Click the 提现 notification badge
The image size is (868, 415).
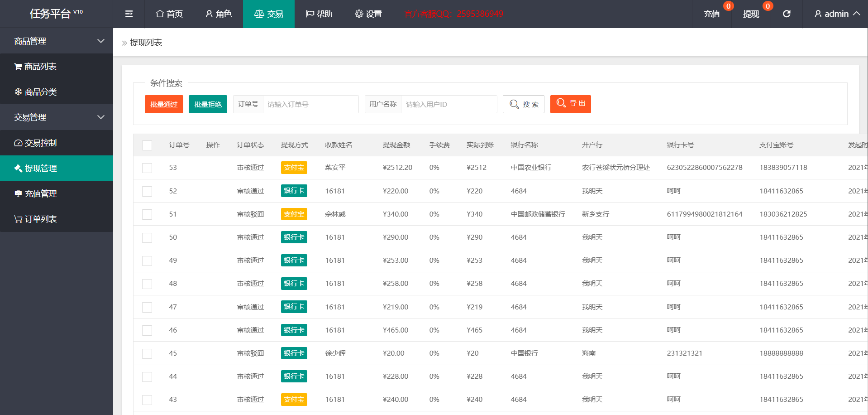(768, 6)
